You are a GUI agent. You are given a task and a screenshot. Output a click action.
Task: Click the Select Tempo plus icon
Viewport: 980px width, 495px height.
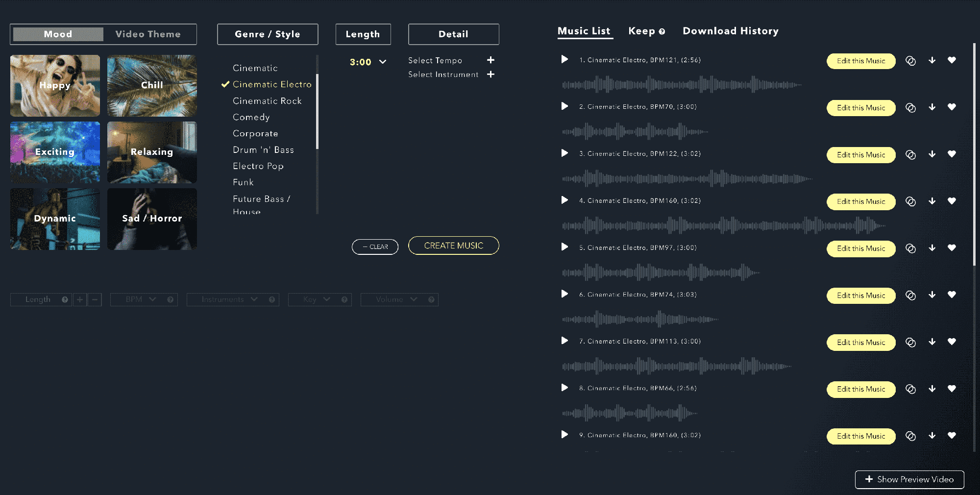pyautogui.click(x=490, y=60)
